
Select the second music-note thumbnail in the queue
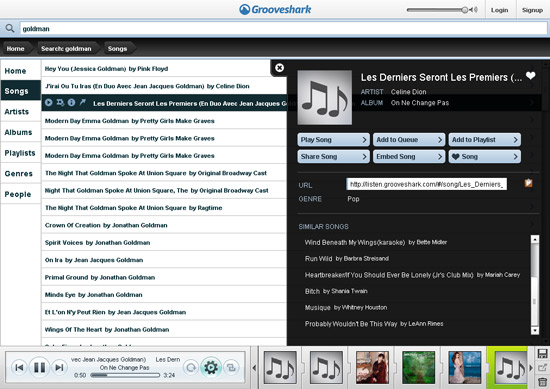pos(326,367)
